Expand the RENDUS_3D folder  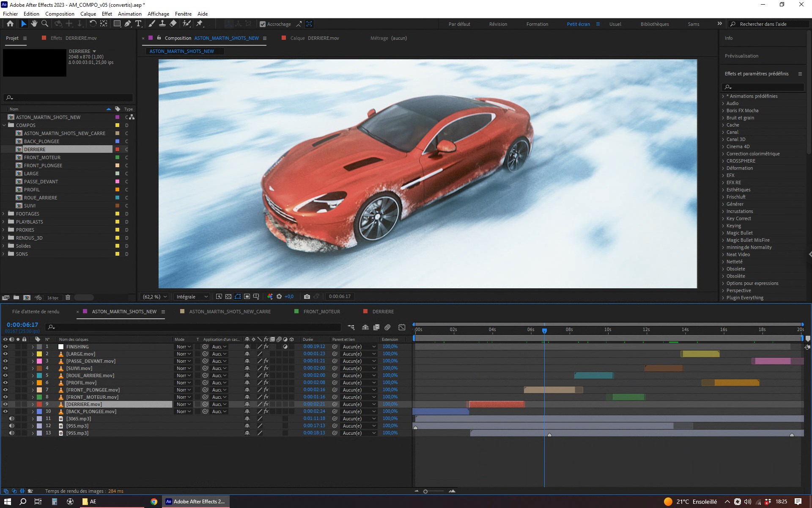[x=4, y=238]
